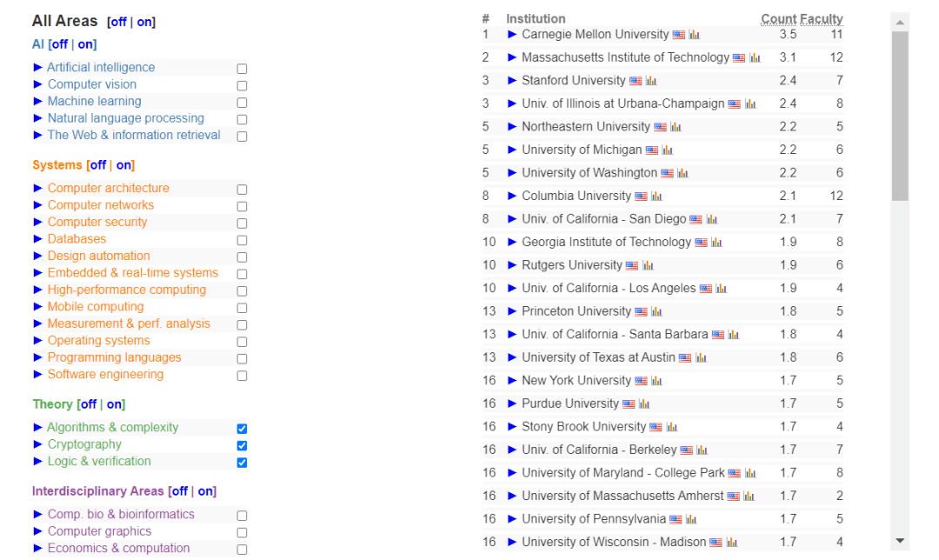Click US flag icon beside University of Wisconsin - Madison

tap(716, 543)
